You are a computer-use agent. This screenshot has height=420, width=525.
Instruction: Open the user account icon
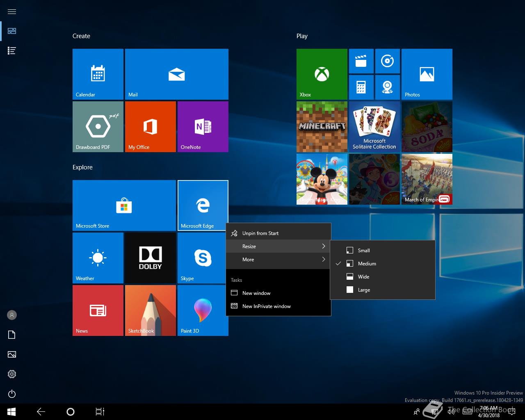point(12,315)
